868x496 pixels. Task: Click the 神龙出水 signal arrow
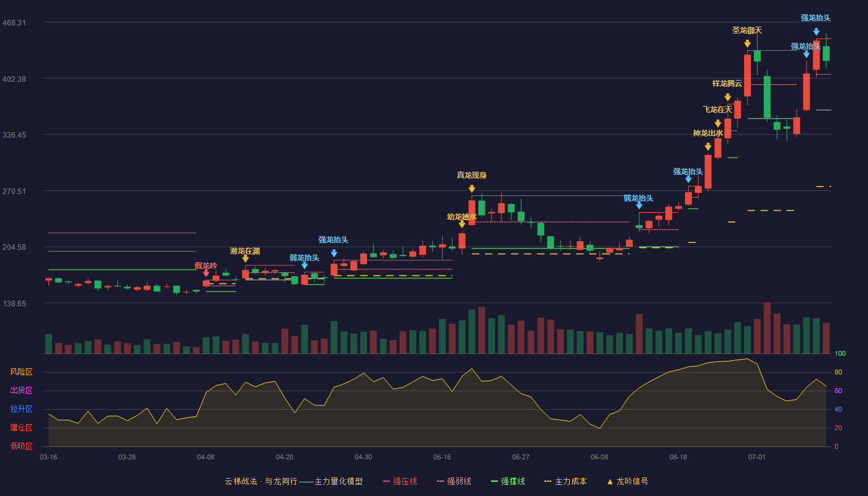pos(708,147)
